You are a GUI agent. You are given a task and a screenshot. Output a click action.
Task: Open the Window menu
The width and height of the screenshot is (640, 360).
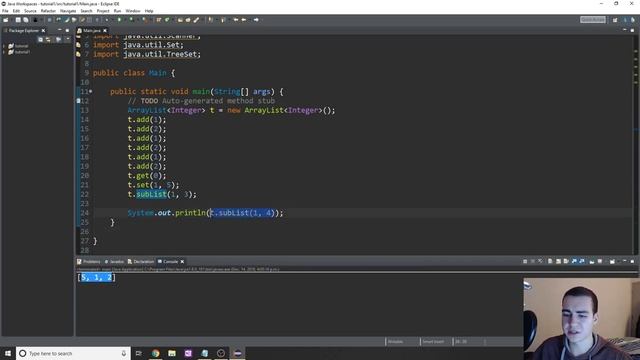click(133, 11)
